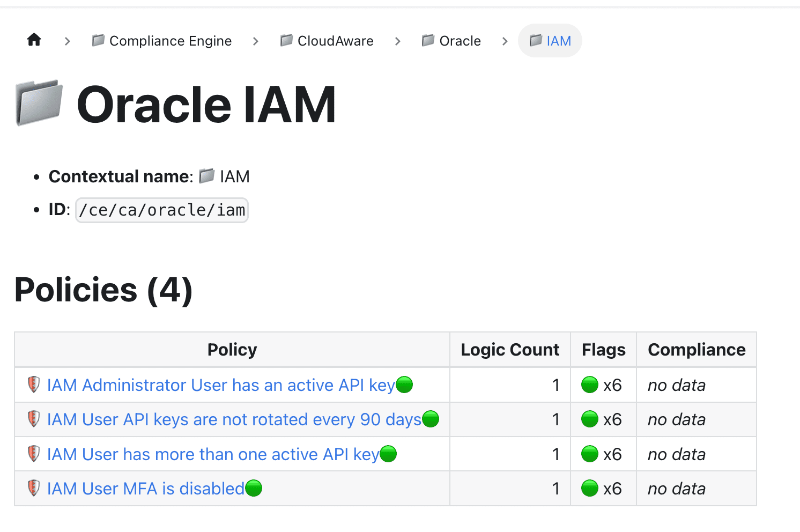This screenshot has width=800, height=532.
Task: Select the IAM breadcrumb chip
Action: pos(550,41)
